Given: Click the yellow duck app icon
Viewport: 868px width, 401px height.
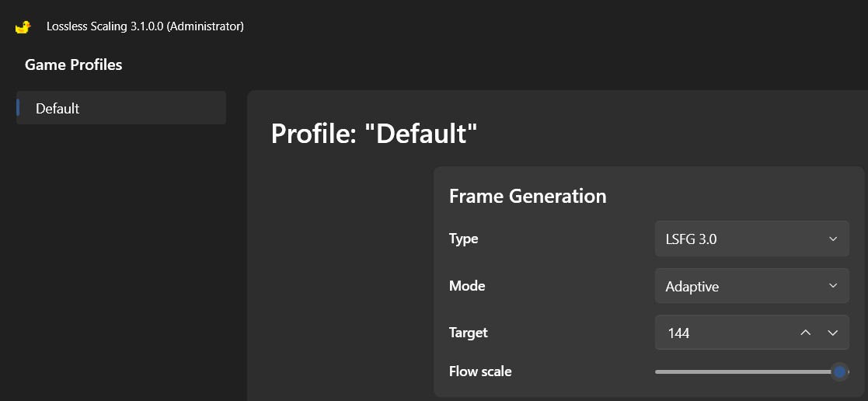Looking at the screenshot, I should click(x=23, y=26).
